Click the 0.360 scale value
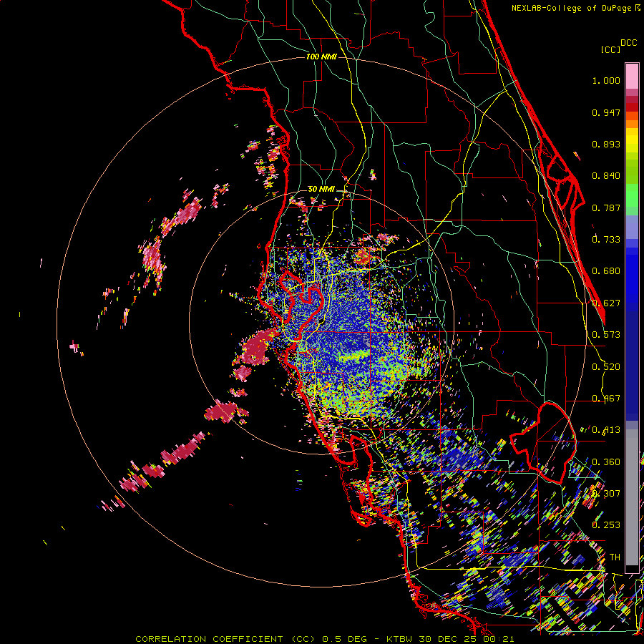Image resolution: width=644 pixels, height=644 pixels. coord(606,462)
